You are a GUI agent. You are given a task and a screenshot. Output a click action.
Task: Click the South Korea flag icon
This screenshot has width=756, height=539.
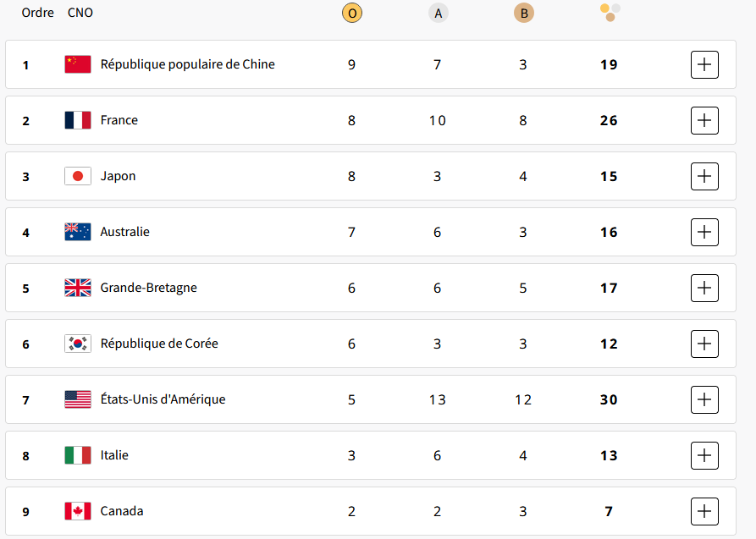78,344
